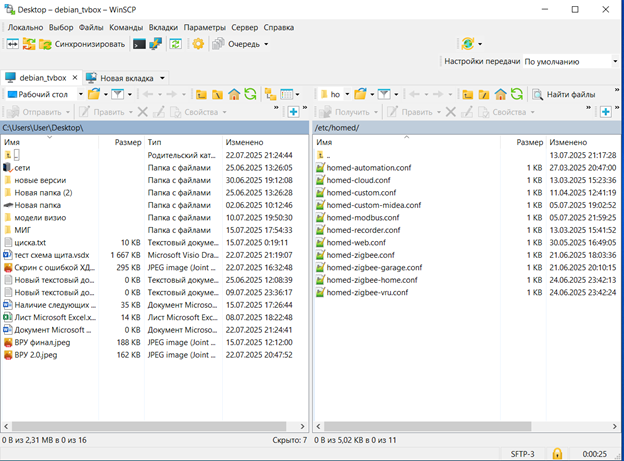Open the console terminal icon
Viewport: 624px width, 461px height.
pos(139,44)
